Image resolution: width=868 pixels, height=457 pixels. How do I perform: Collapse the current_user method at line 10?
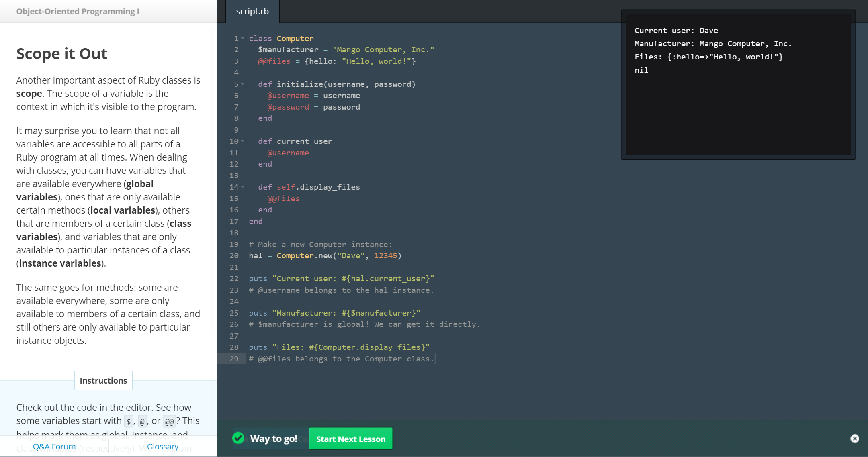point(243,141)
